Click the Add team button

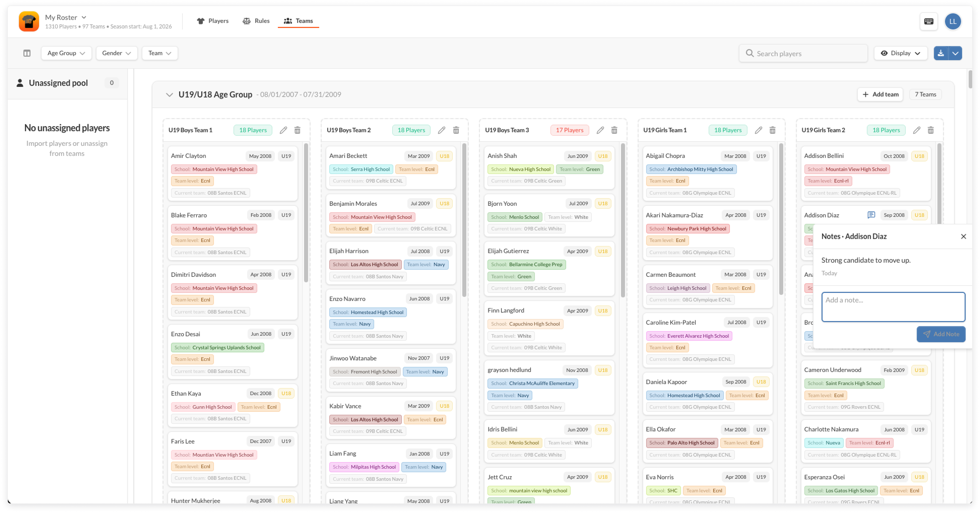[880, 94]
